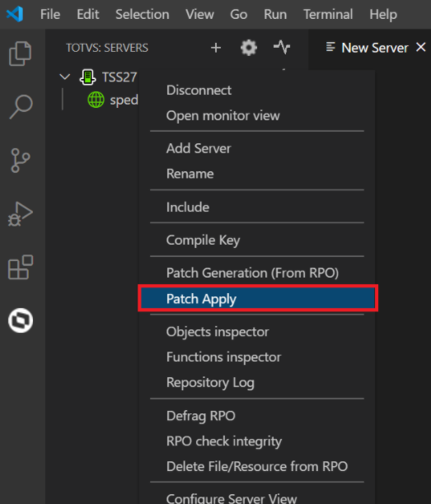Choose Objects inspector menu entry
The image size is (431, 504).
[218, 332]
